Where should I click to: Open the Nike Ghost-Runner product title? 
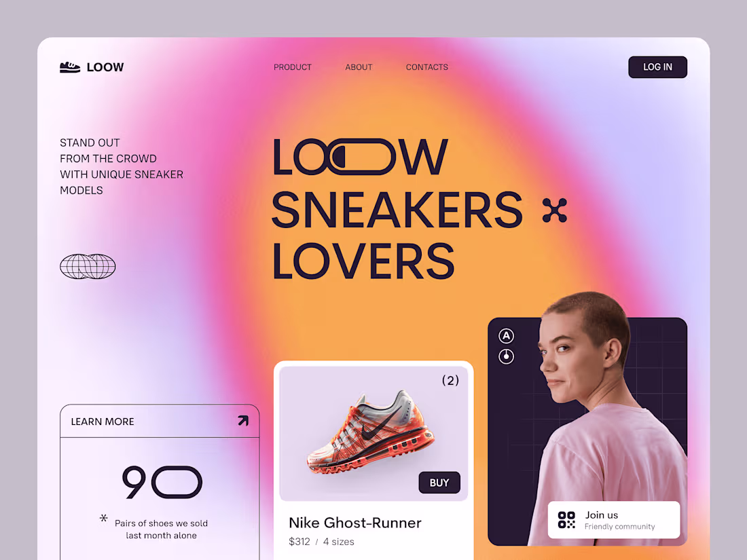coord(355,523)
